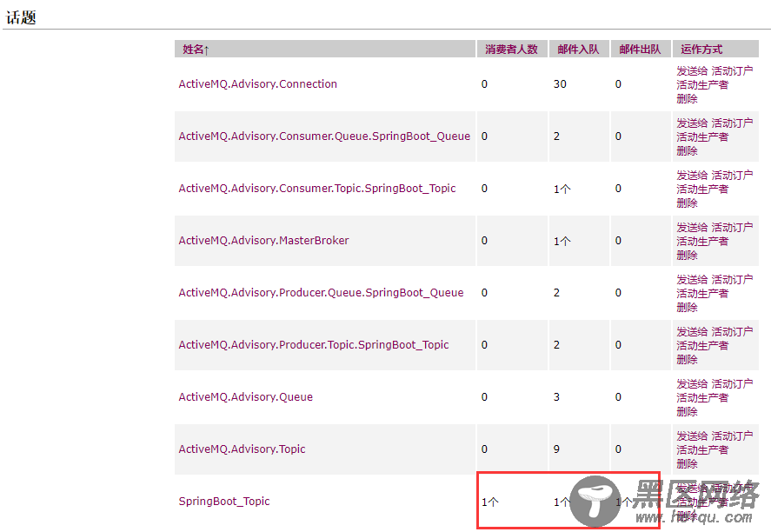Click 发送给 for ActiveMQ.Advisory.MasterBroker
Screen dimensions: 771x532
tap(692, 227)
